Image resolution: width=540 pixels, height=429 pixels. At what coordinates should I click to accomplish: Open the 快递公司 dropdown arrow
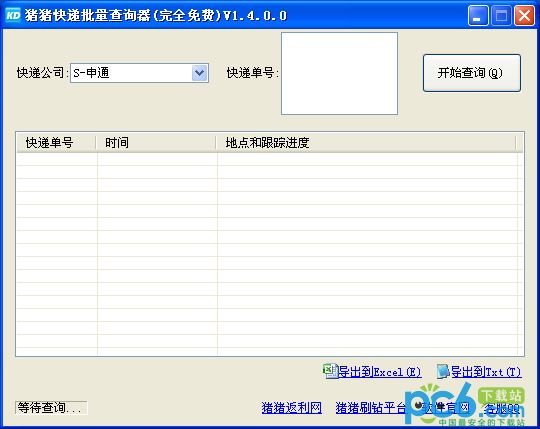199,73
